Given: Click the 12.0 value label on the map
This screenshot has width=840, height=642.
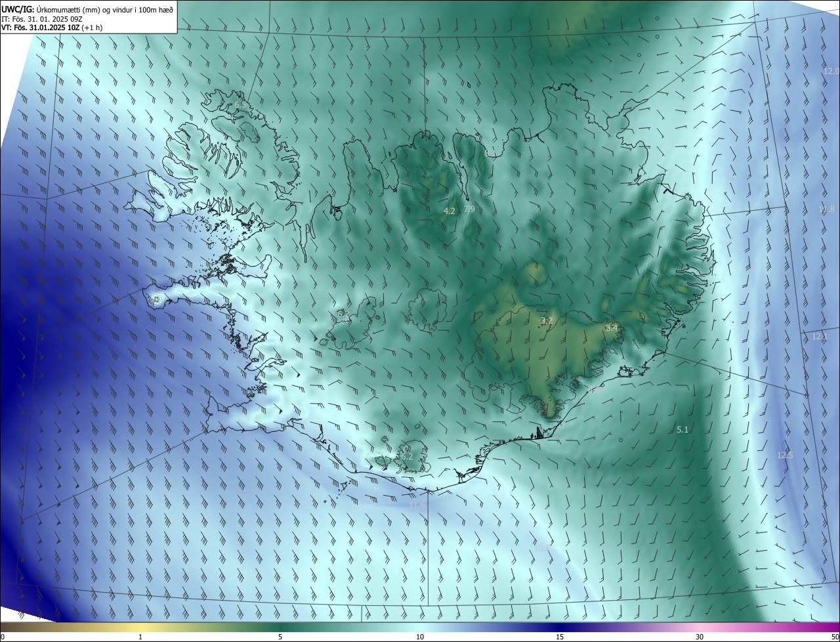Looking at the screenshot, I should (831, 71).
